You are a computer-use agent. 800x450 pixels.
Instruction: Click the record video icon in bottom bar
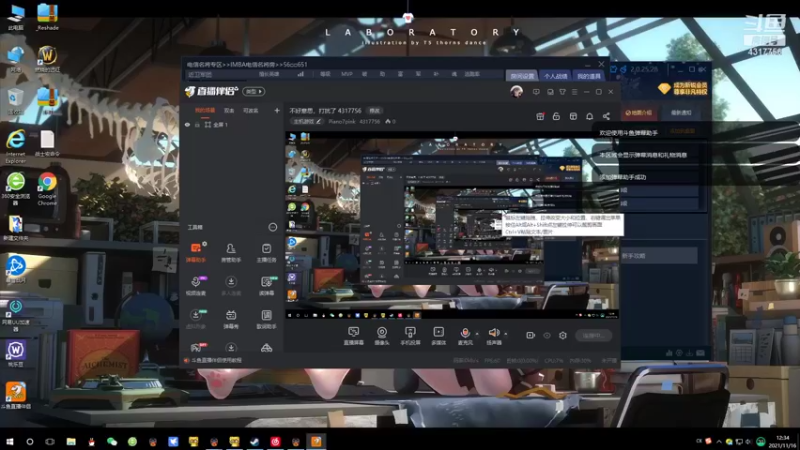[531, 335]
